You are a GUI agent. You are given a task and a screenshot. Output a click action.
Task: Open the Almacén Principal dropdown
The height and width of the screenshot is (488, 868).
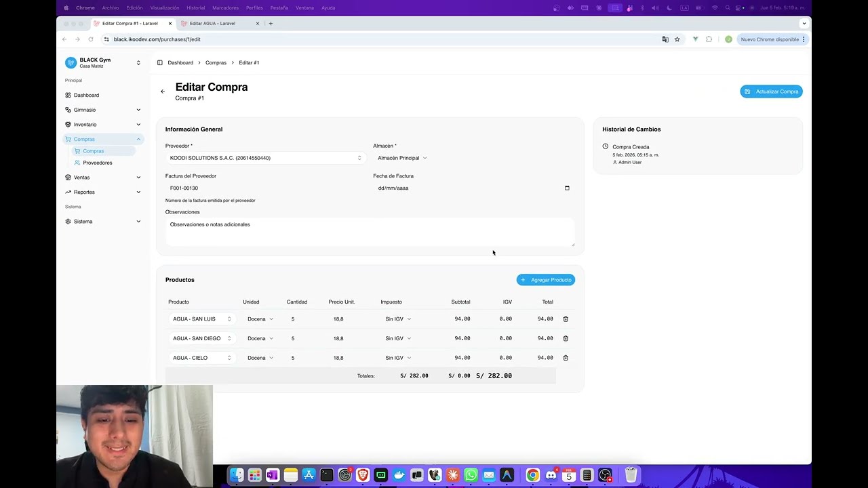[x=402, y=158]
